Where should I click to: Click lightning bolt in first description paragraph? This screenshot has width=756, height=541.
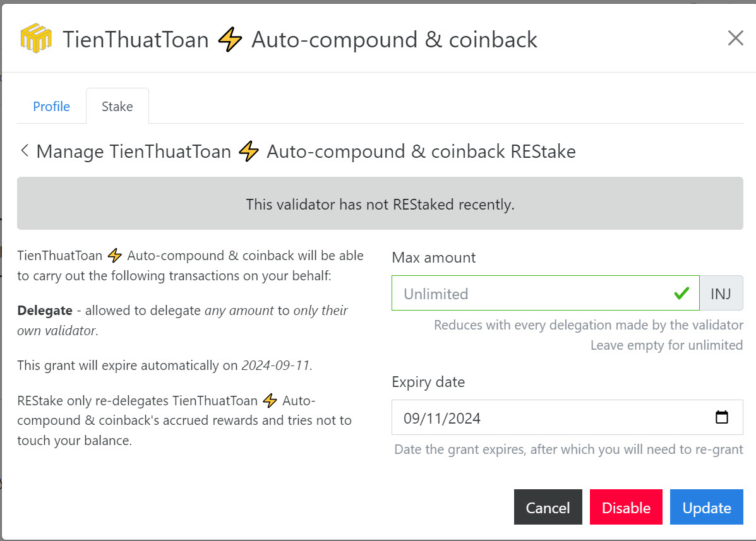click(x=114, y=256)
